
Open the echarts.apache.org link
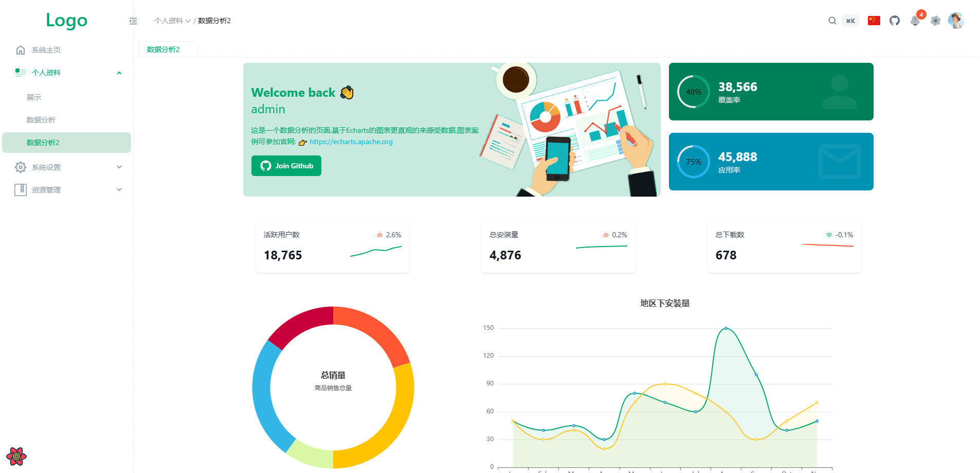351,142
